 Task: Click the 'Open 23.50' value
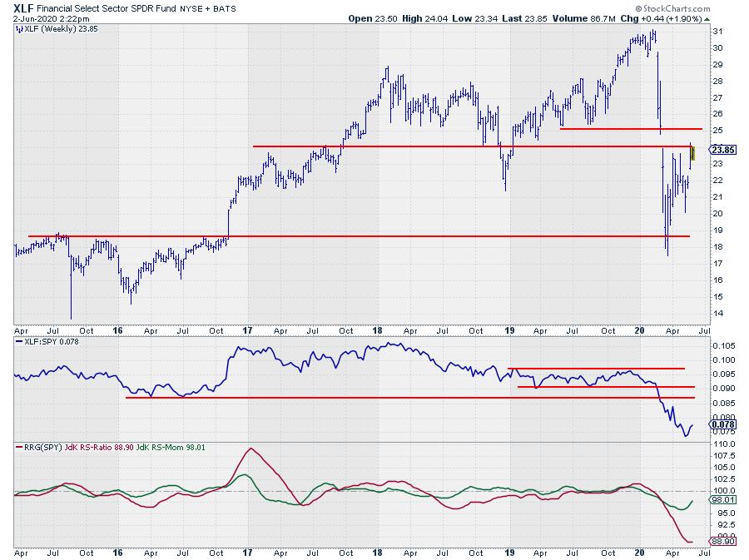click(x=373, y=18)
